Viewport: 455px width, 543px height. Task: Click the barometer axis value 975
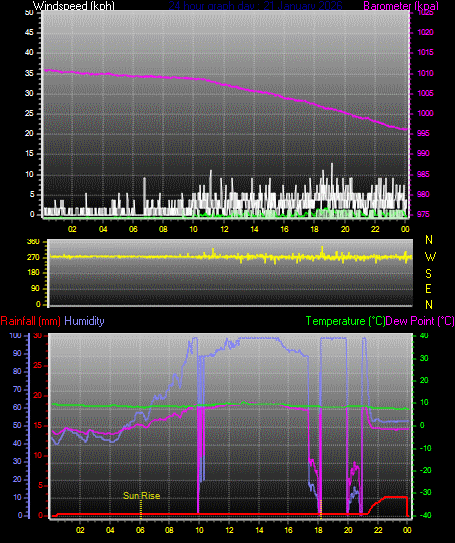click(x=423, y=214)
